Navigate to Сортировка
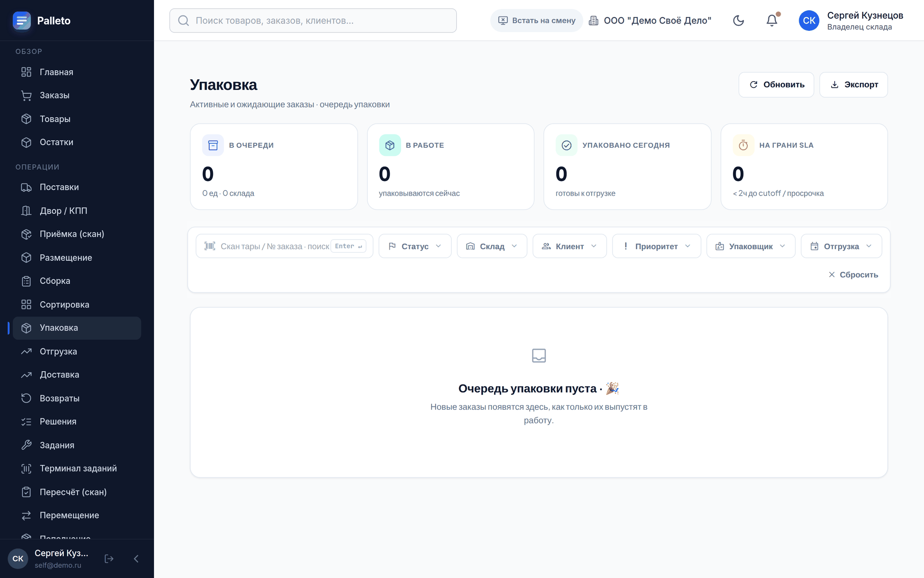Screen dimensions: 924x578 pyautogui.click(x=77, y=304)
